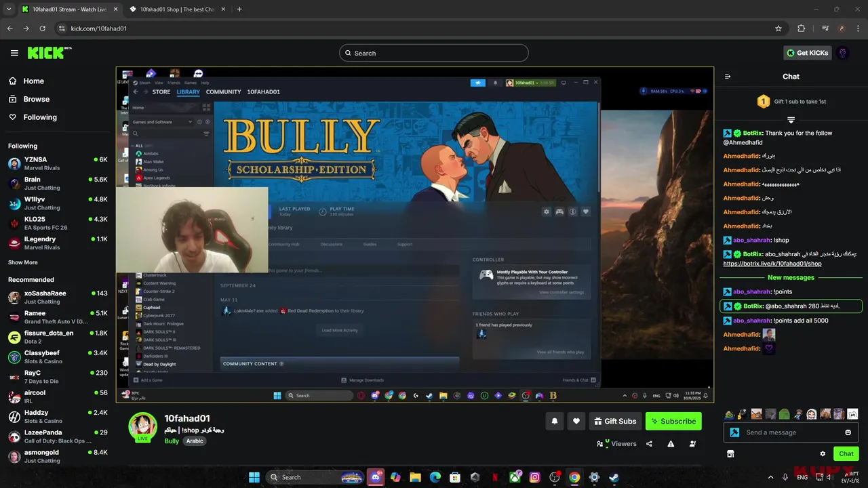
Task: Expand the pinned gift leaderboard chevron
Action: pos(791,119)
